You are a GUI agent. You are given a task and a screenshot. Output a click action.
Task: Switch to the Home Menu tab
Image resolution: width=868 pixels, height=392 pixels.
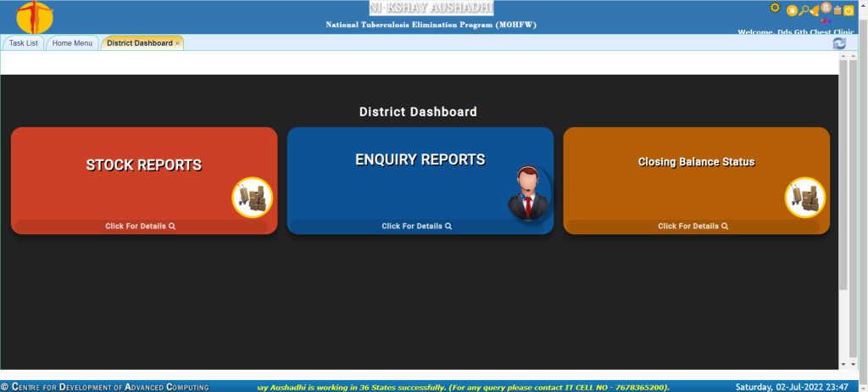pos(72,42)
